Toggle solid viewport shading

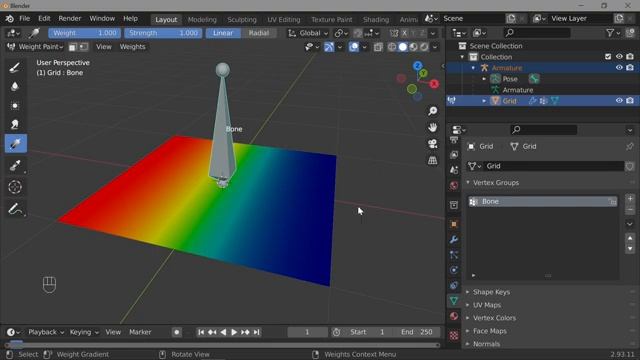(403, 47)
